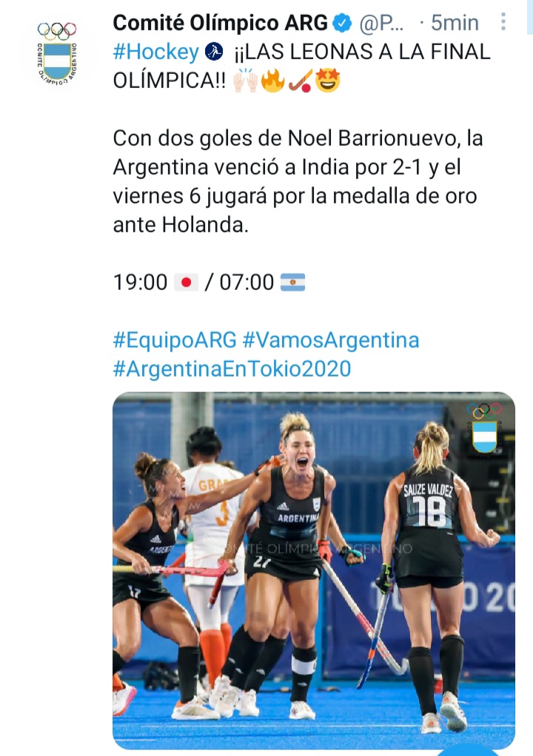Screen dimensions: 533x756
Task: Click the tweet text about Noel Barrionuevo
Action: point(298,181)
